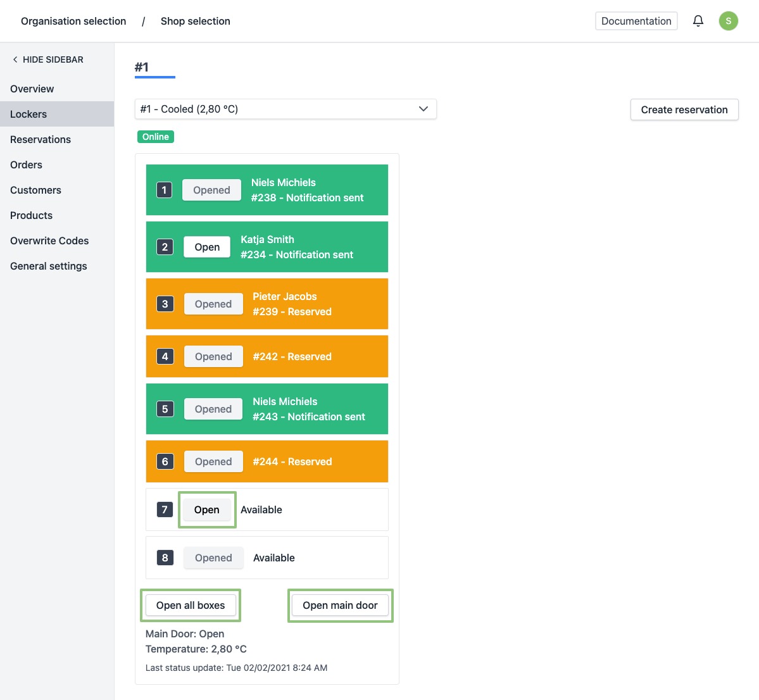
Task: Click the Hide Sidebar chevron icon
Action: pos(15,59)
